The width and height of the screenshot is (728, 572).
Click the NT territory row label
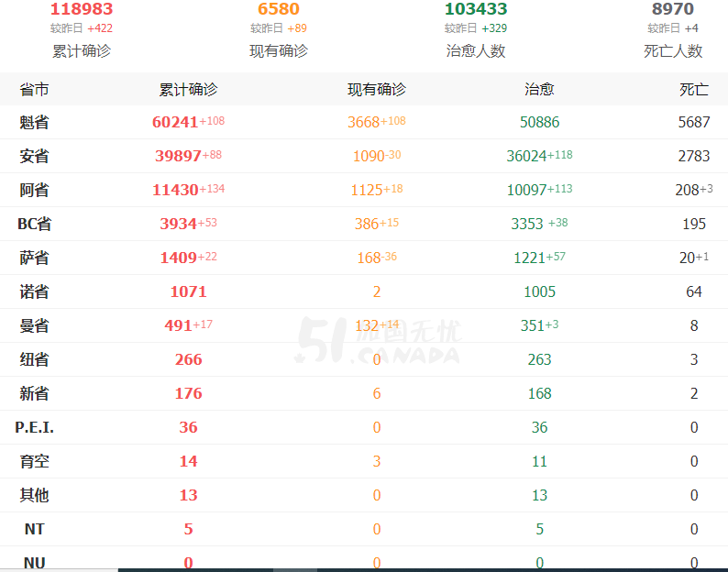point(34,529)
